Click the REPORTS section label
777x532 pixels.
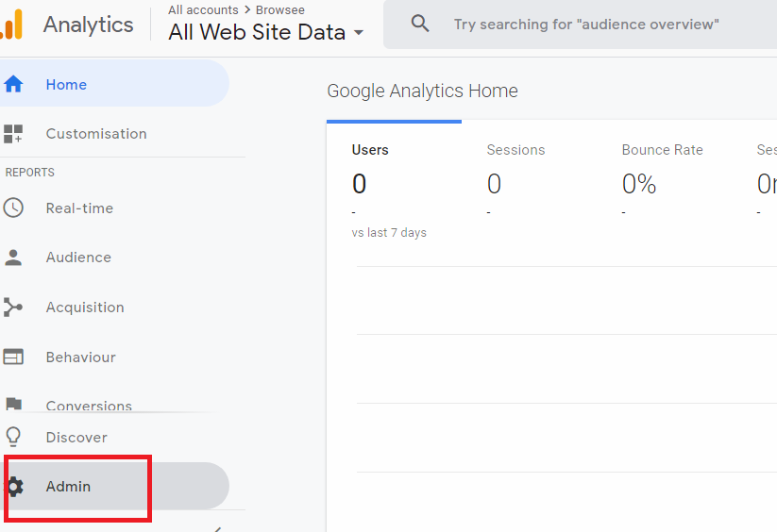29,173
